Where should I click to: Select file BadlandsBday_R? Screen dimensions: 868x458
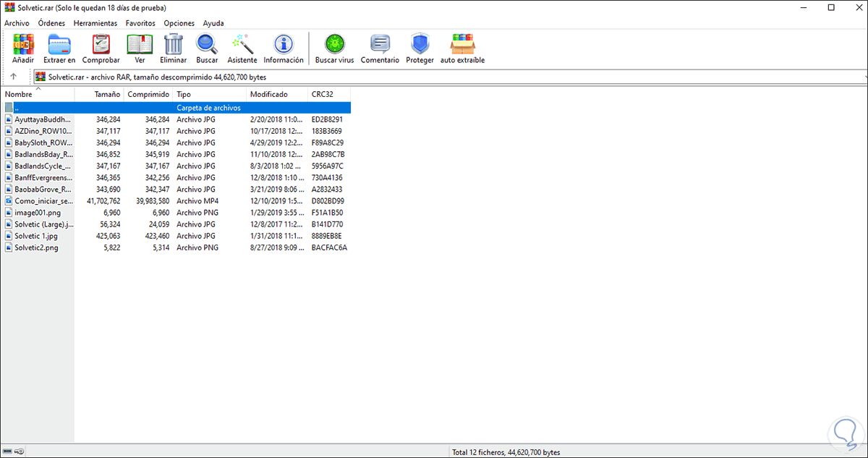[x=43, y=154]
